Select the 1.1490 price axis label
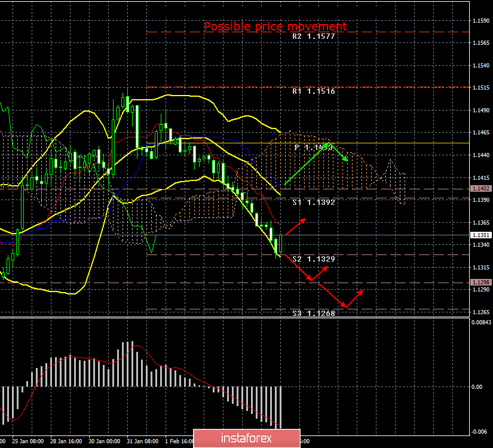The height and width of the screenshot is (448, 493). [x=481, y=111]
